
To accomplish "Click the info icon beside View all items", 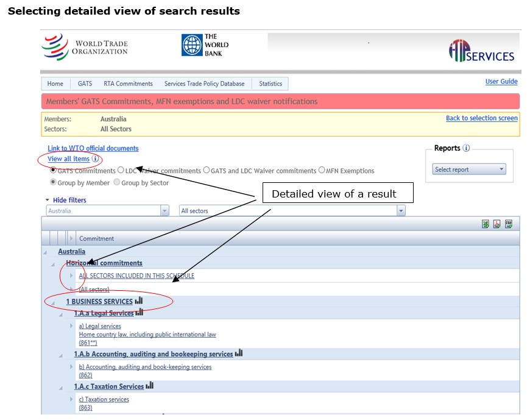I will click(95, 158).
